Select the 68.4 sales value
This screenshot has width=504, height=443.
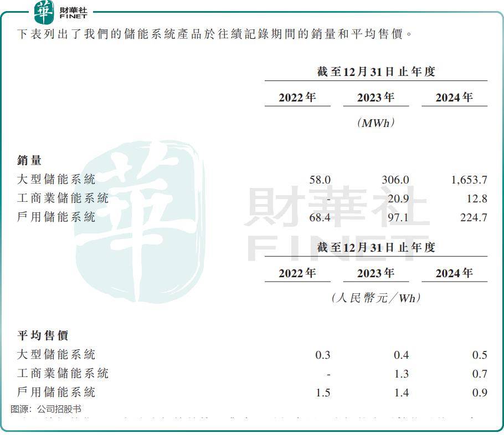coord(320,217)
